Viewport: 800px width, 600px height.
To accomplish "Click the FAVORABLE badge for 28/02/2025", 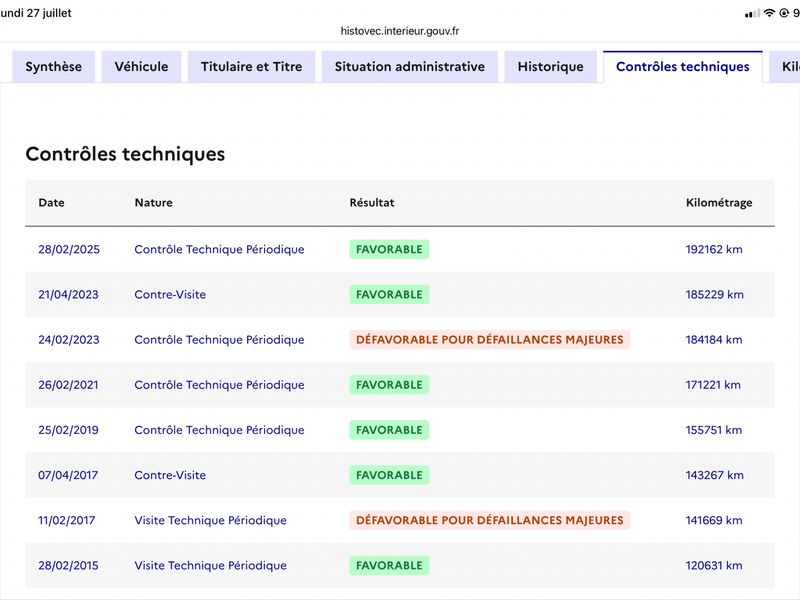I will pos(389,249).
